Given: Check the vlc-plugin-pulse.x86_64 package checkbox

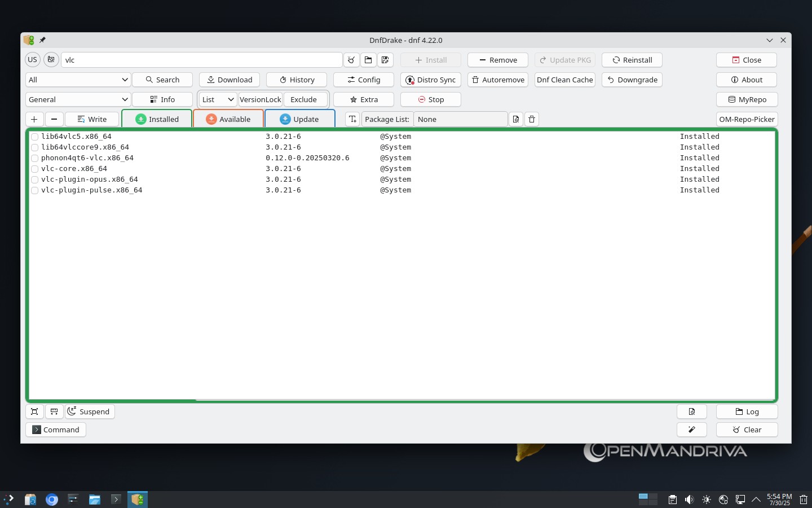Looking at the screenshot, I should tap(34, 190).
